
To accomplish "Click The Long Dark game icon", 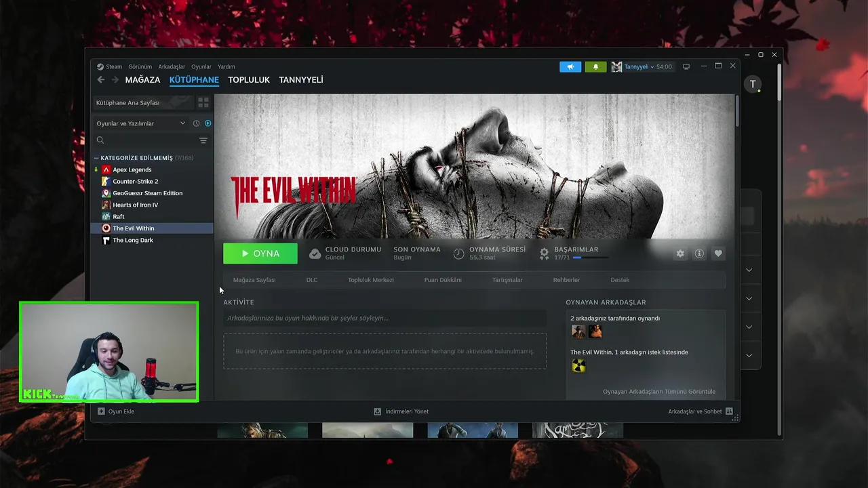I will pos(106,240).
